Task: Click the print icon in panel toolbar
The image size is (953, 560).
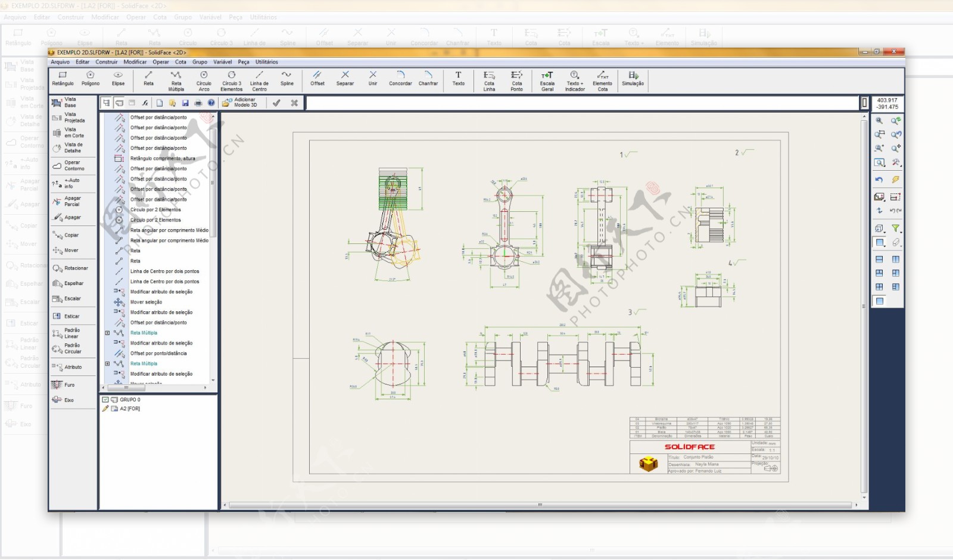Action: click(x=198, y=103)
